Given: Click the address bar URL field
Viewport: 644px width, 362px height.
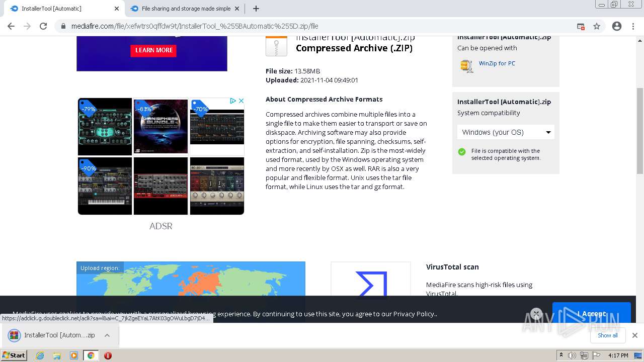Looking at the screenshot, I should [317, 26].
